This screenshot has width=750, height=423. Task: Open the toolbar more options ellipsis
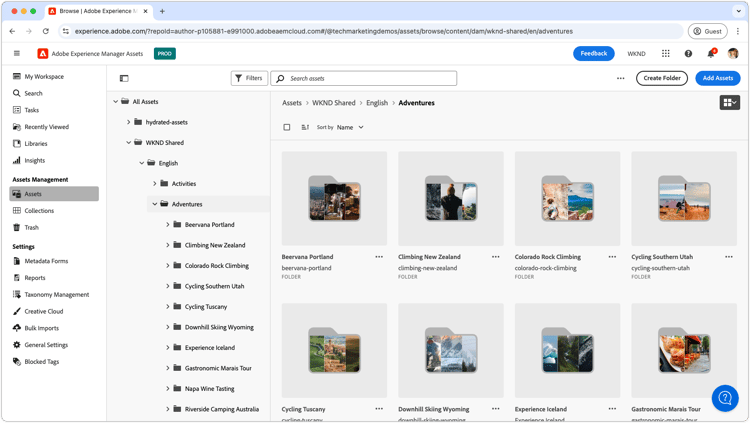[620, 78]
